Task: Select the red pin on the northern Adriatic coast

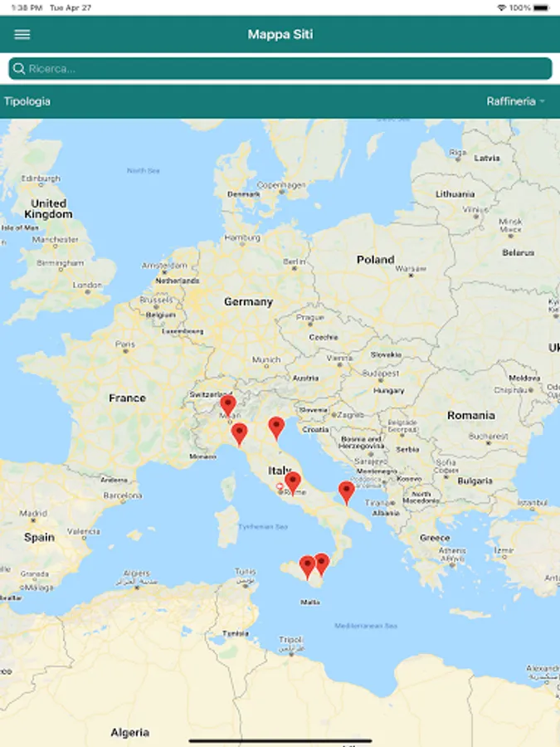Action: [276, 427]
